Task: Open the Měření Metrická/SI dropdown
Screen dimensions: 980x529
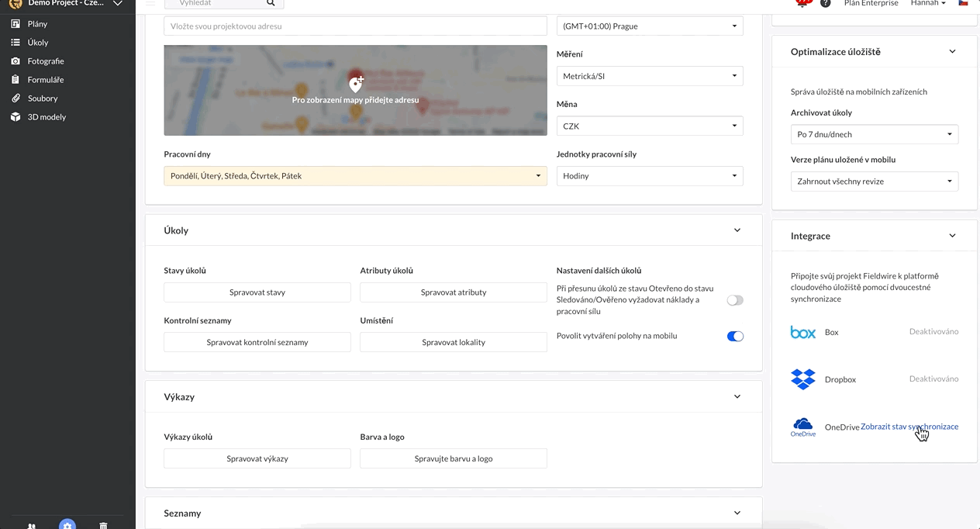Action: click(x=650, y=76)
